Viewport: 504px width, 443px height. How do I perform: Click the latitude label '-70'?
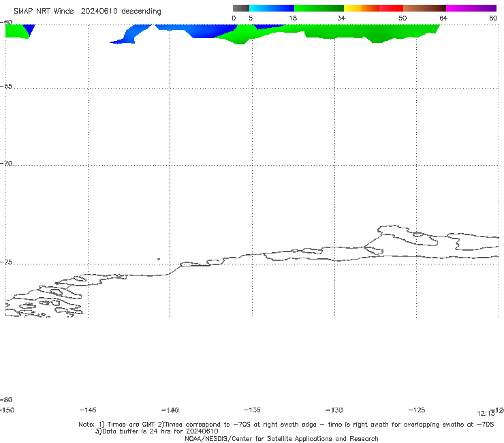coord(6,164)
